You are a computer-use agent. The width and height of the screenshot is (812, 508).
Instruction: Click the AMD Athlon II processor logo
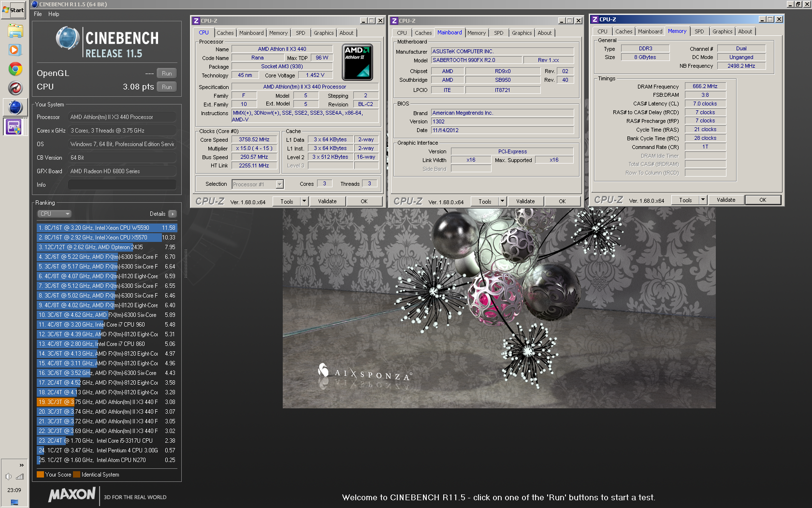(357, 62)
